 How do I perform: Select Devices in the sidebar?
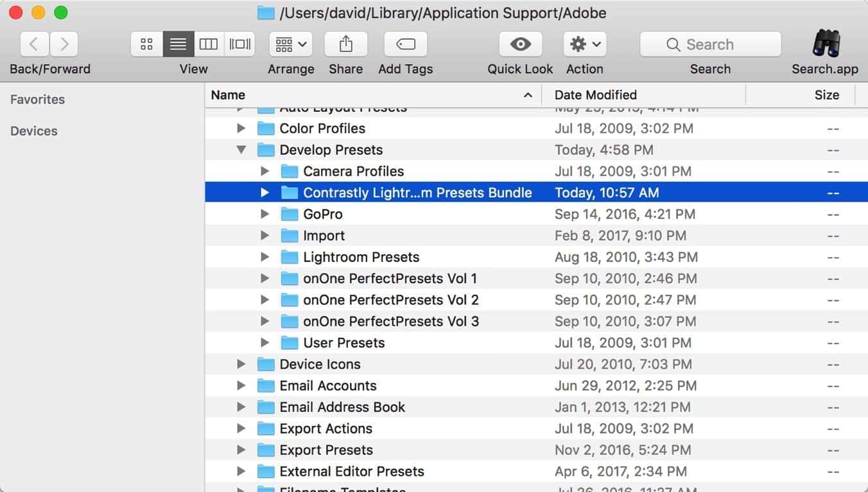click(34, 131)
